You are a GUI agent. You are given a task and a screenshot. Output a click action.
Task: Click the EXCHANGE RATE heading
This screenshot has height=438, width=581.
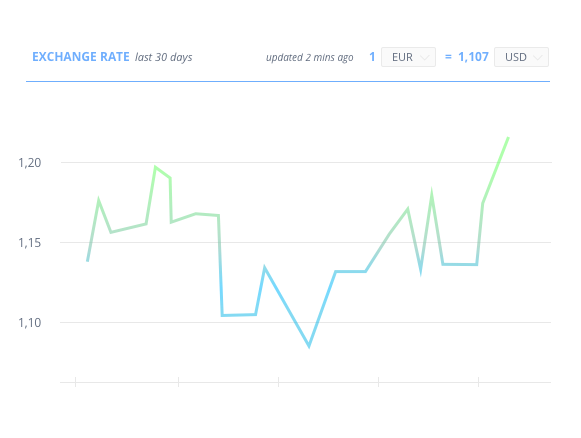[x=81, y=57]
